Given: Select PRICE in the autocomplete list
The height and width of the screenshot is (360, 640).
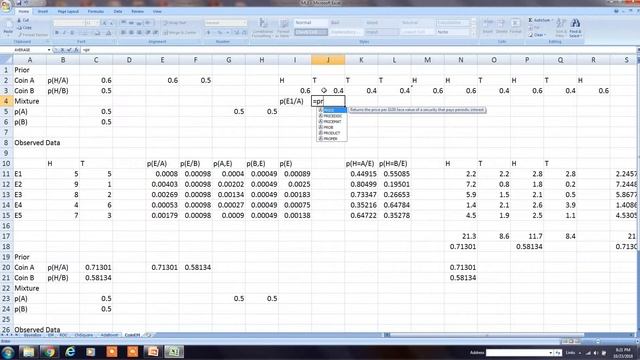Looking at the screenshot, I should [332, 110].
